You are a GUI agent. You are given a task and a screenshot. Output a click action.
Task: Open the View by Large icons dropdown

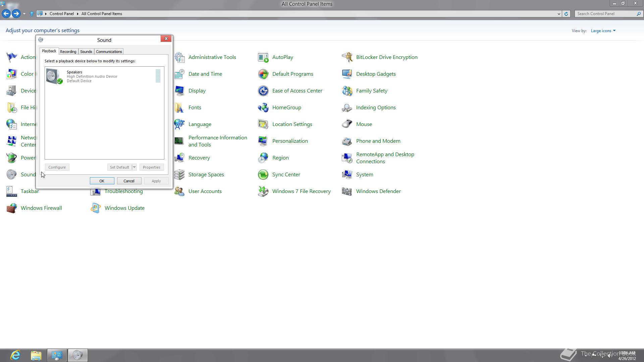tap(603, 31)
